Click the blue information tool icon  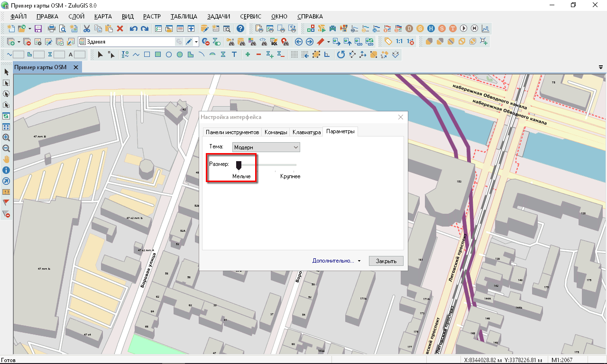click(x=6, y=170)
